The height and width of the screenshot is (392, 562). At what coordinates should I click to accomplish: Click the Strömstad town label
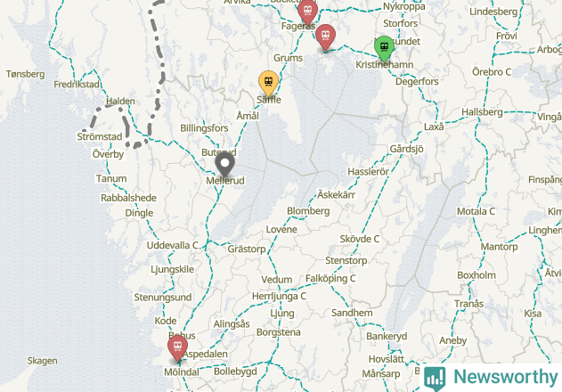100,136
